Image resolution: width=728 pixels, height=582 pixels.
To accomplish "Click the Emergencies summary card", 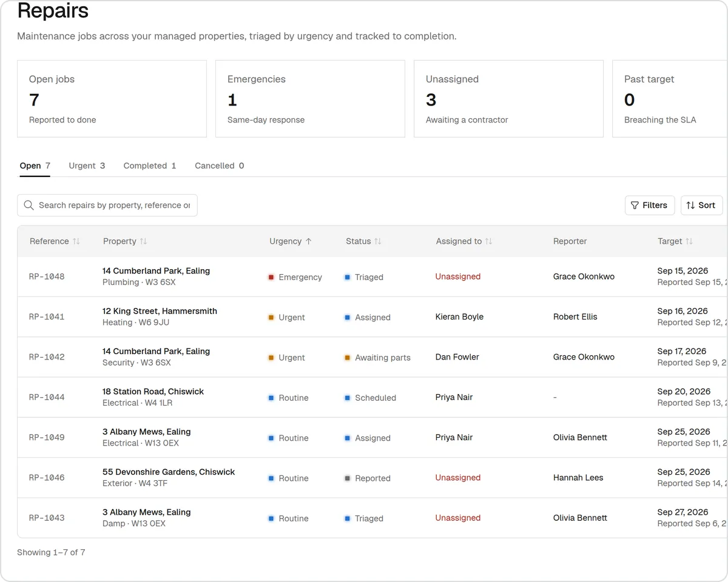I will click(x=310, y=99).
